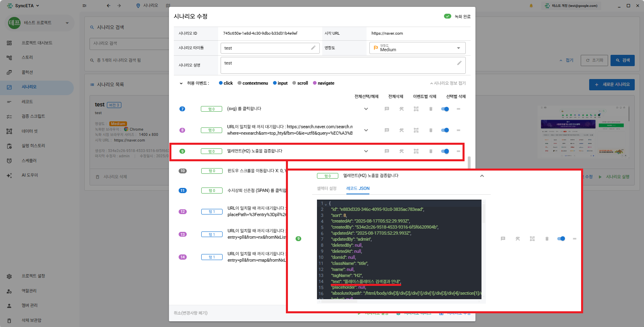Open the notification bell in top bar
The image size is (644, 327).
531,6
